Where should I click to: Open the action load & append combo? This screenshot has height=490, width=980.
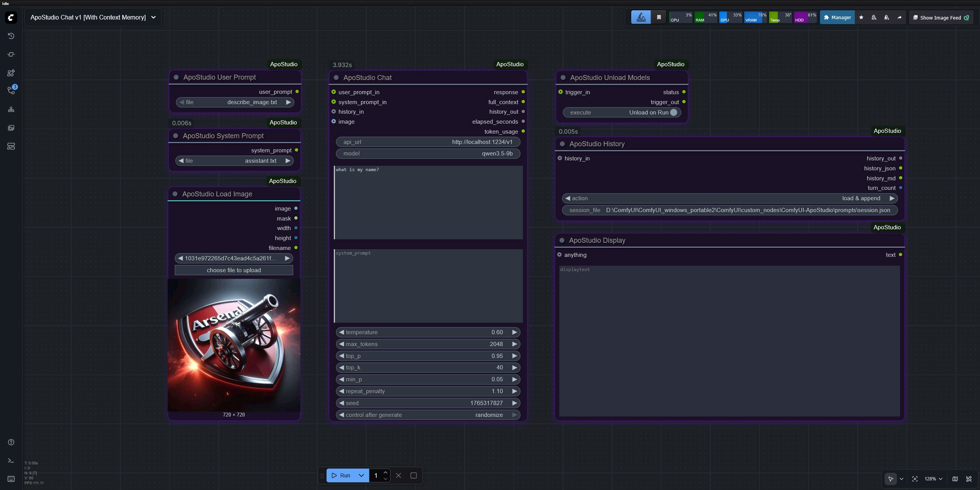(730, 198)
